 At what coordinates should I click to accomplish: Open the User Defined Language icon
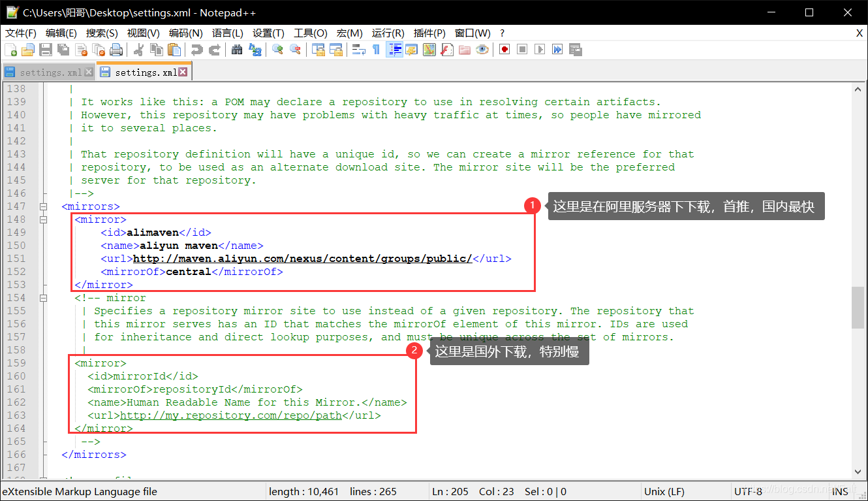tap(411, 50)
